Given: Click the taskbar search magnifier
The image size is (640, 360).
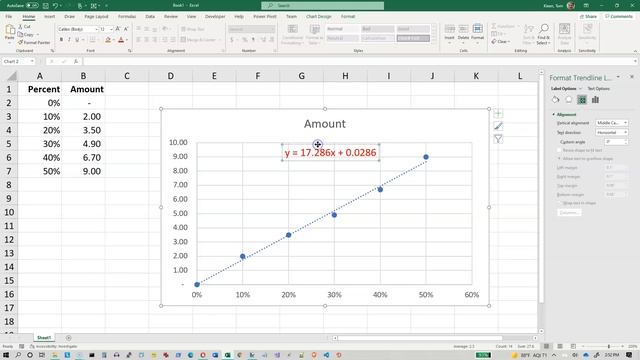Looking at the screenshot, I should [x=18, y=355].
